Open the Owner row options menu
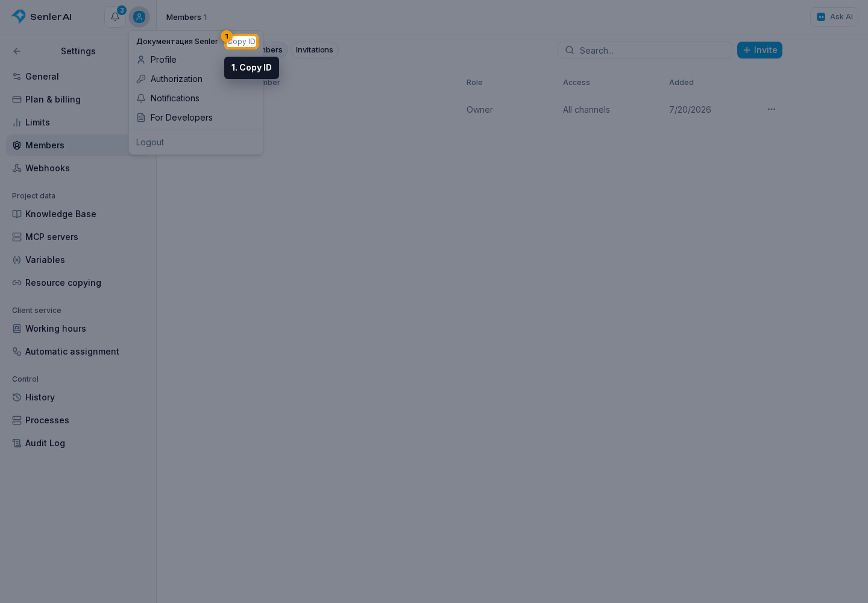The width and height of the screenshot is (868, 603). 772,109
